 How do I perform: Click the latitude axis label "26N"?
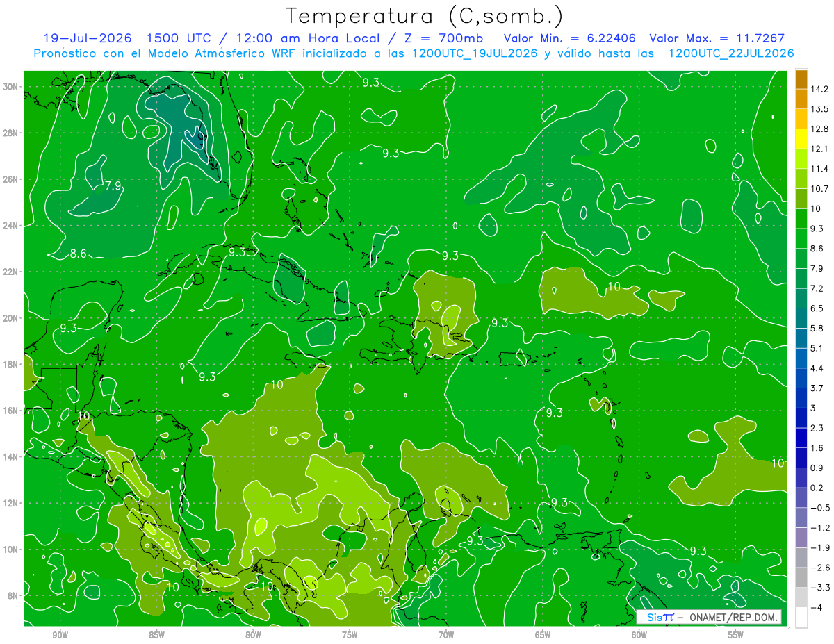(x=12, y=179)
